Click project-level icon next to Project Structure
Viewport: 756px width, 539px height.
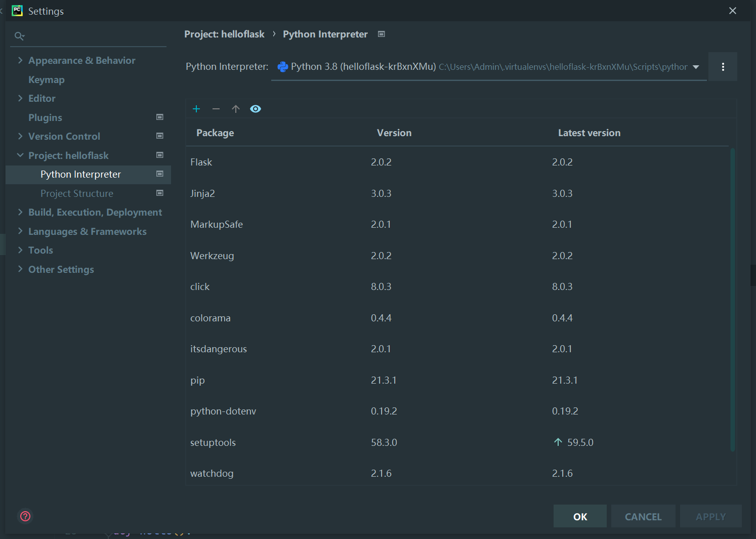tap(160, 193)
